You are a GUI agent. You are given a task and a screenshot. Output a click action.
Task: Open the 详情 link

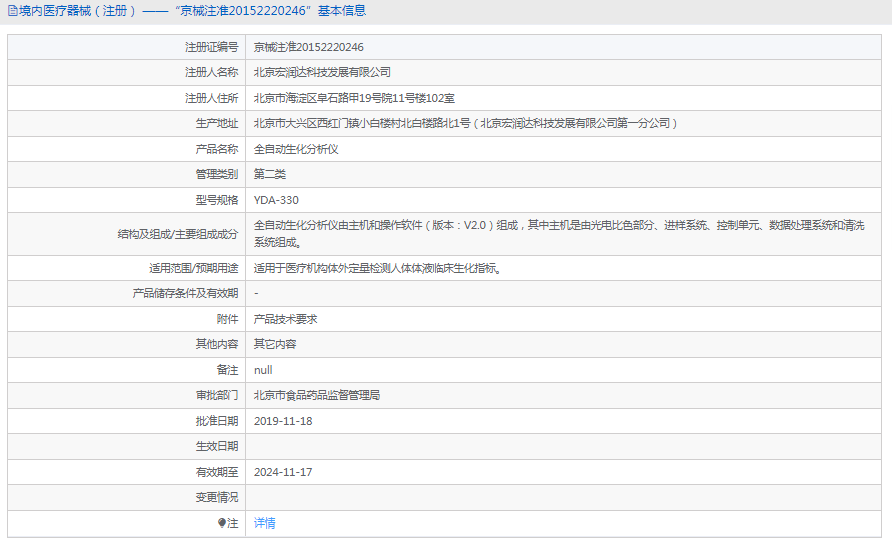(x=265, y=523)
